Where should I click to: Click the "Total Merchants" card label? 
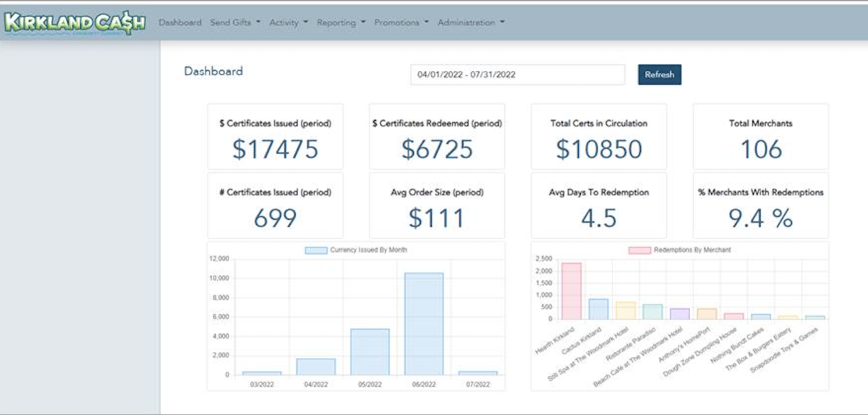click(761, 124)
